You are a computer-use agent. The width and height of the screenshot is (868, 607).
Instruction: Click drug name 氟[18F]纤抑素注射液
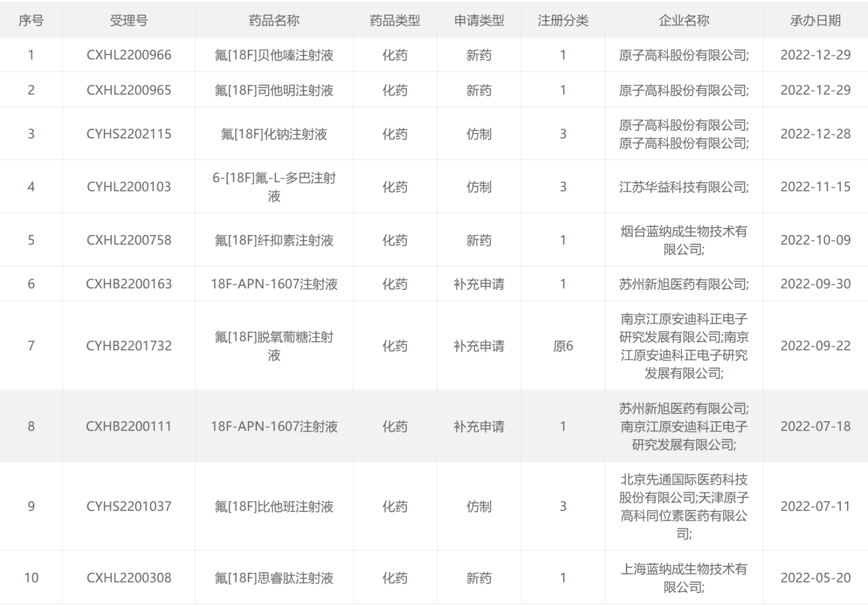pos(274,240)
